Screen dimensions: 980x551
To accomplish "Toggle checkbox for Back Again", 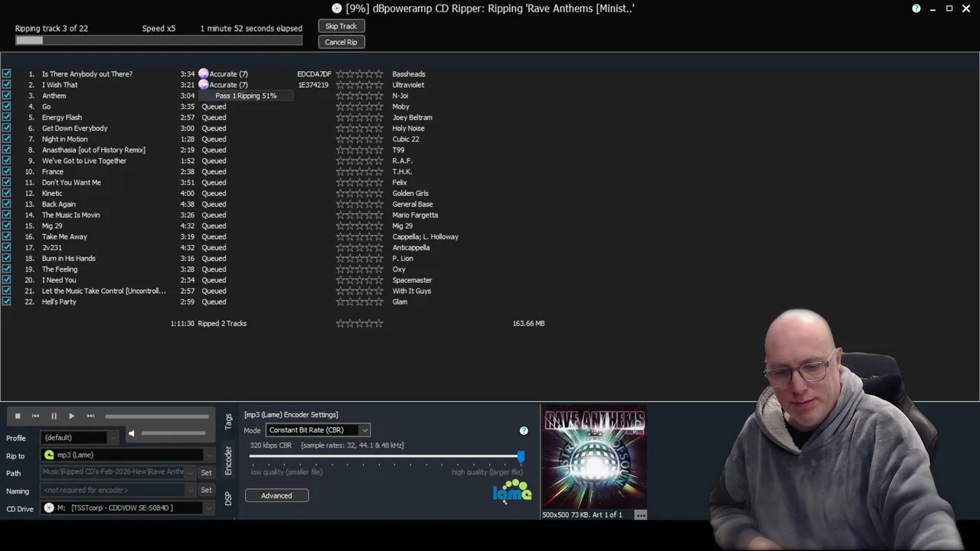I will point(7,204).
